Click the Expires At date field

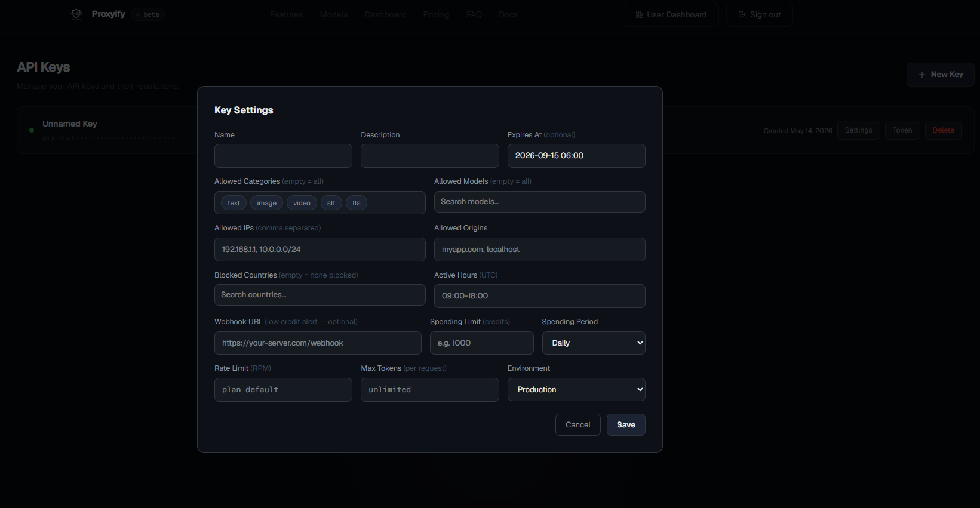[x=576, y=156]
